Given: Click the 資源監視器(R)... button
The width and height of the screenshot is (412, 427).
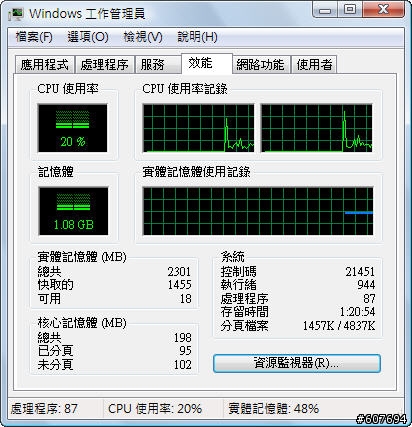Looking at the screenshot, I should click(x=297, y=363).
